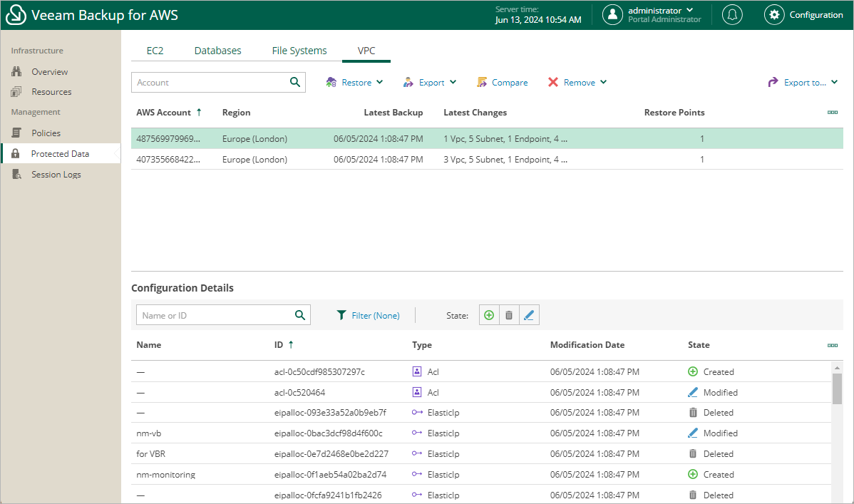The height and width of the screenshot is (504, 854).
Task: Click the notifications bell icon
Action: tap(731, 15)
